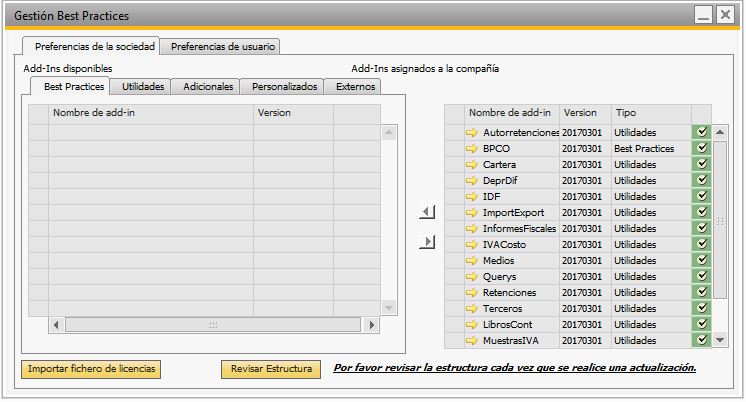746x402 pixels.
Task: Select the first empty Nombre de add-in cell
Action: pos(150,132)
